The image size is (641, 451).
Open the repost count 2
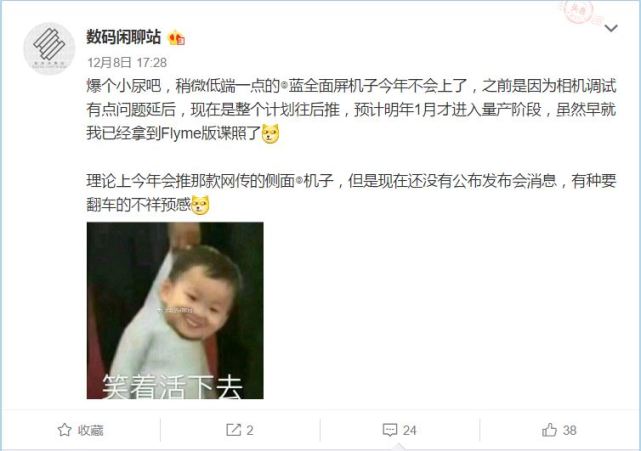pos(249,430)
